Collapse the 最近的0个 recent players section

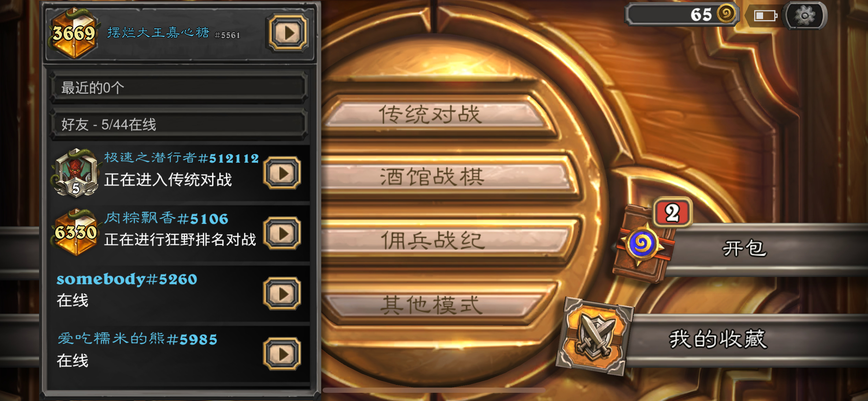pyautogui.click(x=179, y=88)
